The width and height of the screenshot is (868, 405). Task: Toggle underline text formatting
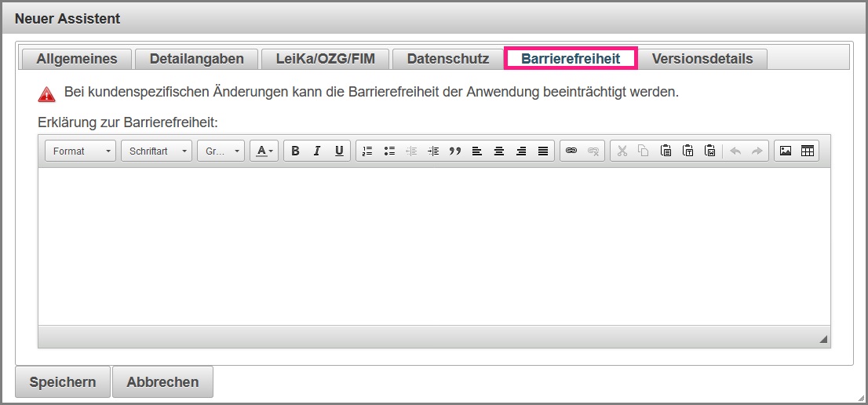pyautogui.click(x=339, y=151)
